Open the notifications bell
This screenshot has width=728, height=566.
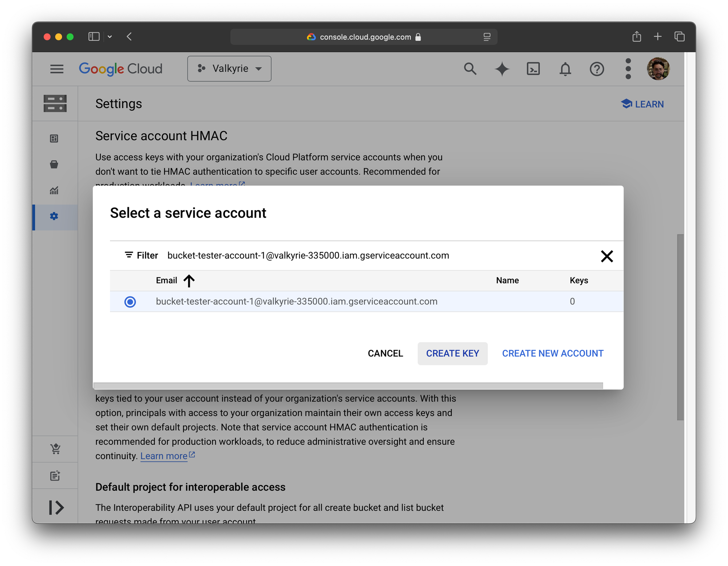565,69
